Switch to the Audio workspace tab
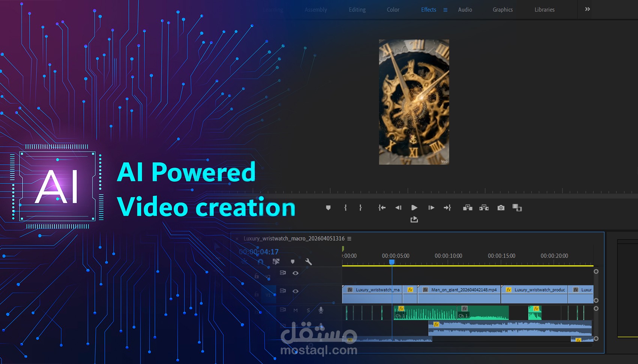 (465, 10)
